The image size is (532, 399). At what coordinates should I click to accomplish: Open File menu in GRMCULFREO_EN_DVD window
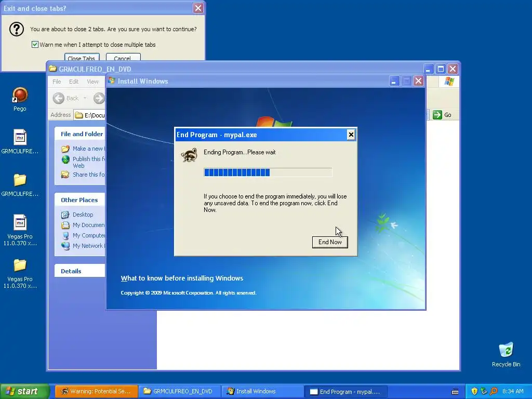click(57, 82)
